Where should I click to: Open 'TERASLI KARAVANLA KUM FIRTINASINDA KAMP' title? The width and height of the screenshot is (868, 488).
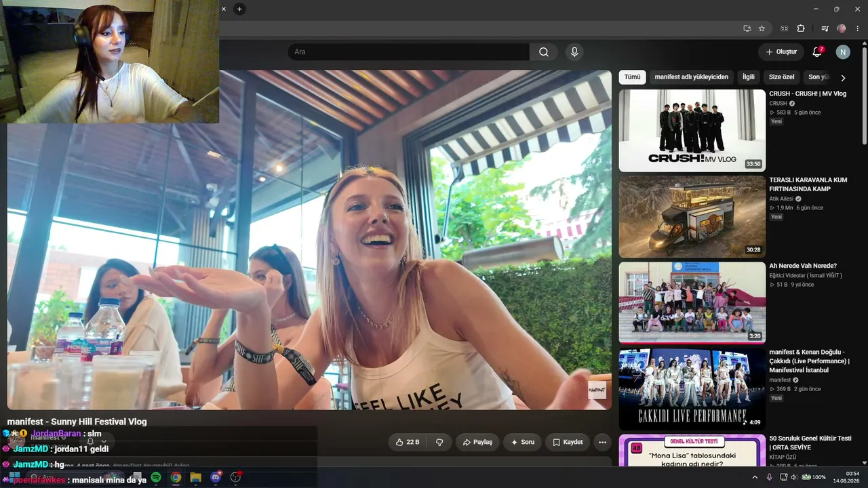[x=808, y=184]
